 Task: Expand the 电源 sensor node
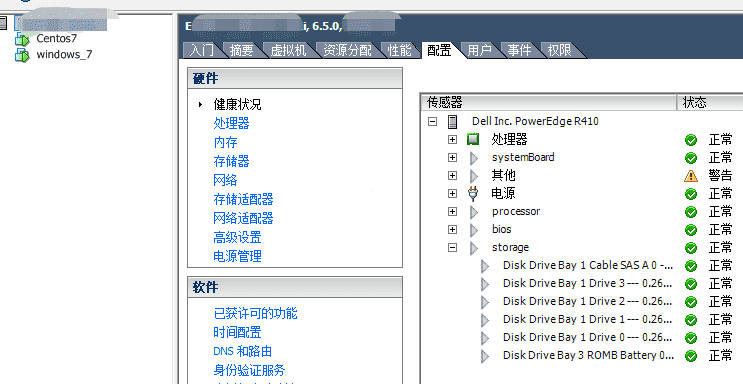click(453, 193)
